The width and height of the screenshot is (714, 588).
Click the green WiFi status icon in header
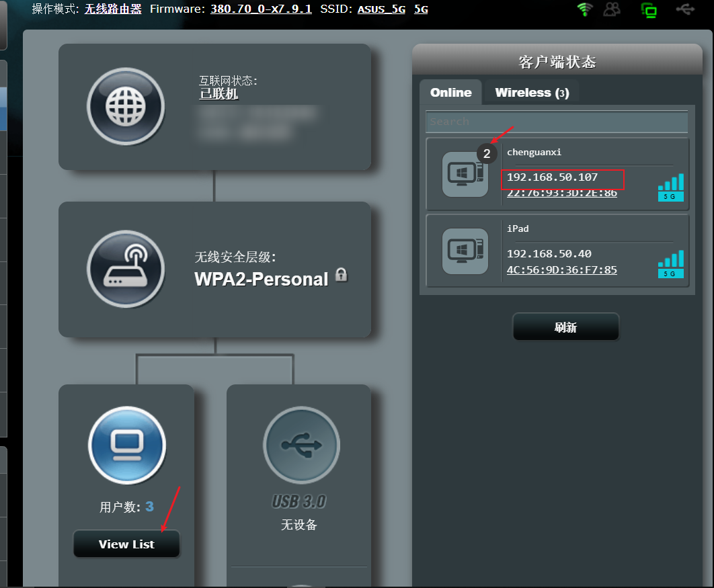[x=585, y=9]
